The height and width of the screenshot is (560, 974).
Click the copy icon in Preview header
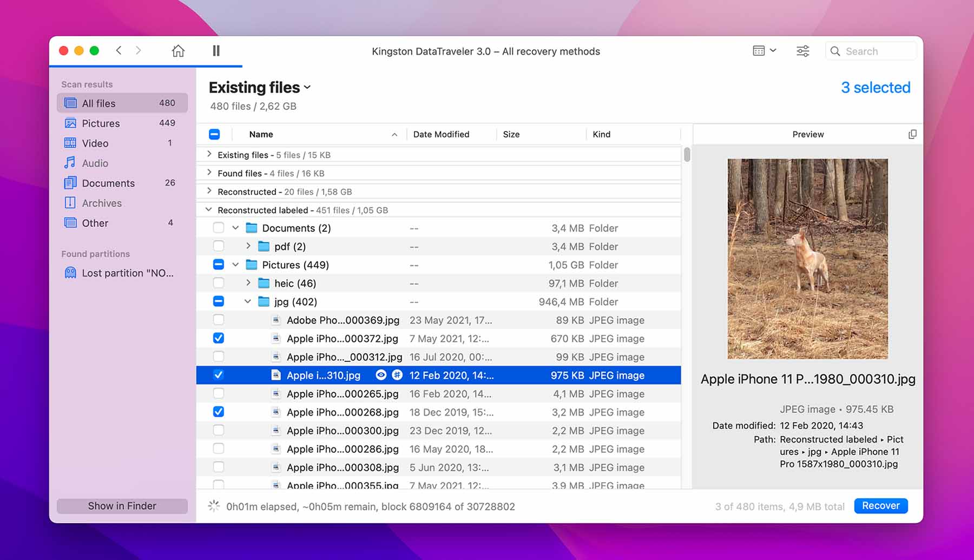(912, 134)
